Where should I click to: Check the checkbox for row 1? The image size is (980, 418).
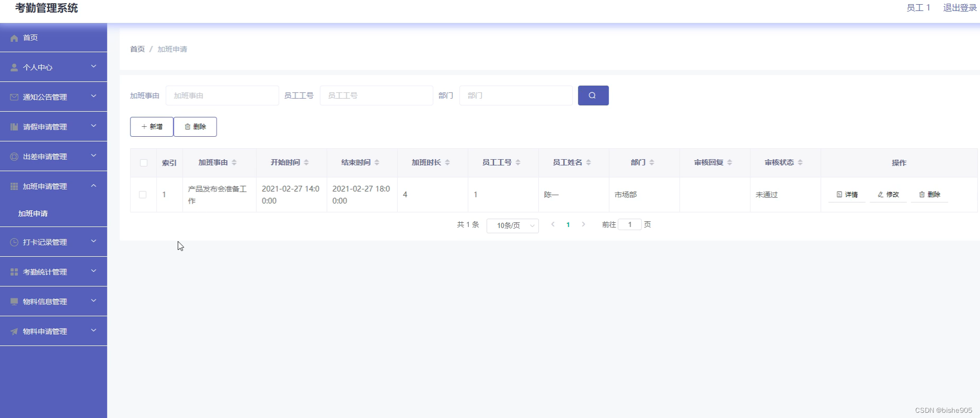pos(143,195)
